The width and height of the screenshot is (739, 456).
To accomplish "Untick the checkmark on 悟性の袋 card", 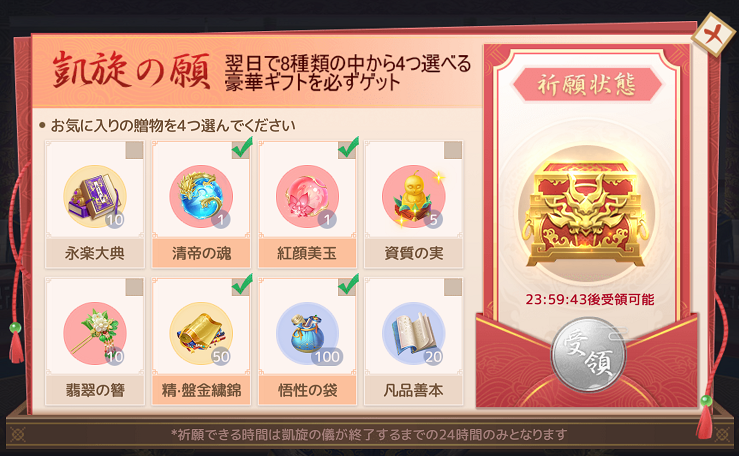I will (348, 285).
